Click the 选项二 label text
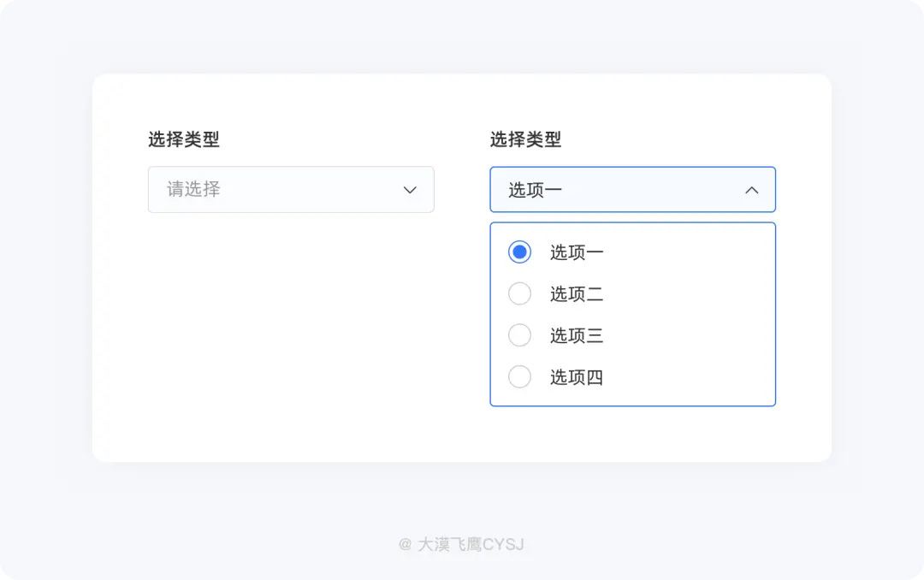Screen dimensions: 924x580 pos(577,293)
